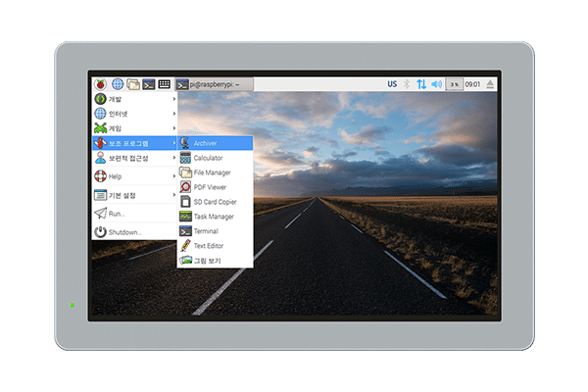Launch 그림 보기 image viewer from submenu

coord(216,261)
